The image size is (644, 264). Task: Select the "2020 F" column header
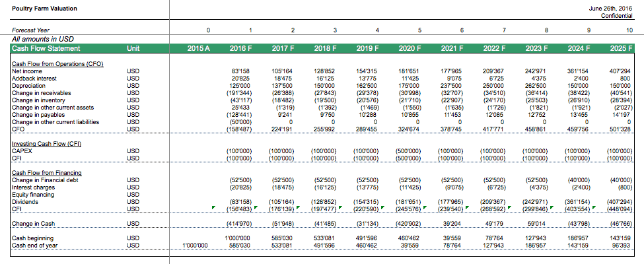tap(410, 48)
